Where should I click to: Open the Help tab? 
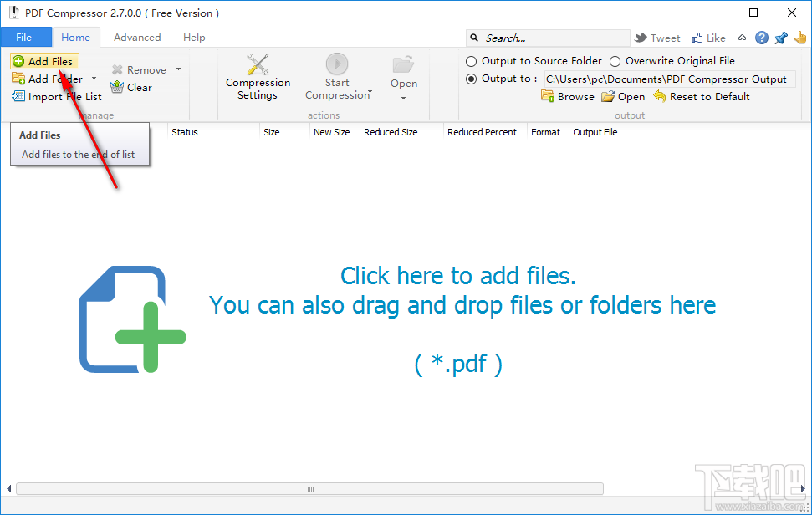tap(194, 38)
